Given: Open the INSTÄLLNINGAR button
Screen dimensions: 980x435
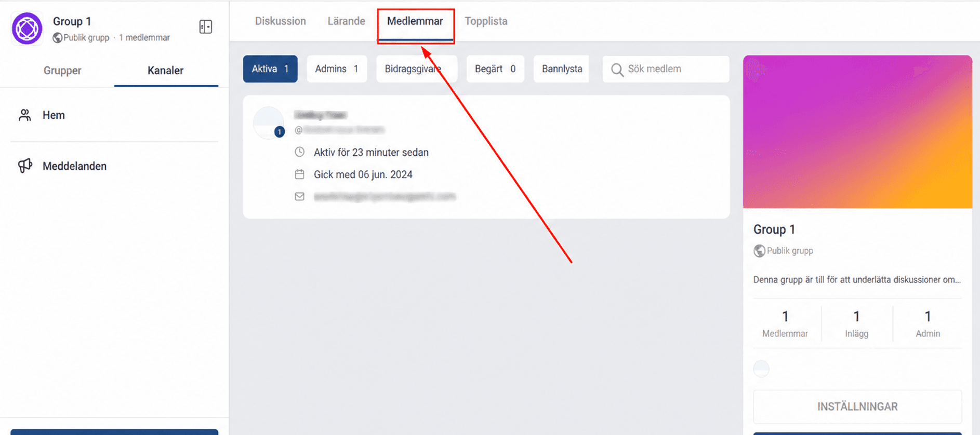Looking at the screenshot, I should tap(857, 406).
